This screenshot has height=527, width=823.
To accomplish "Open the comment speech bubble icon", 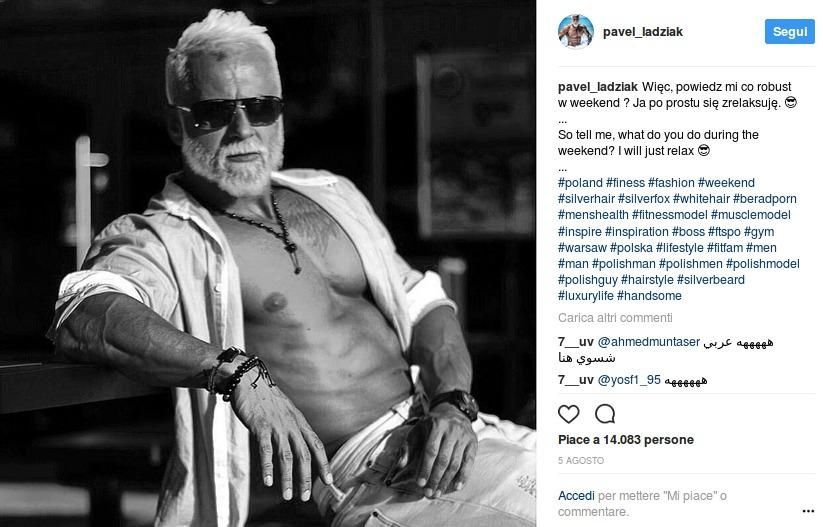I will (x=605, y=414).
